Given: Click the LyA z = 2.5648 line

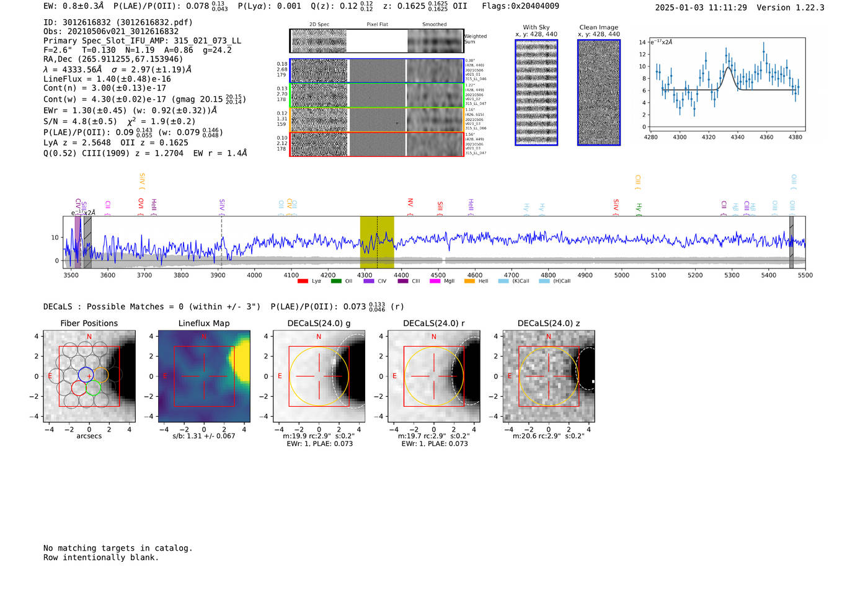Looking at the screenshot, I should tap(116, 143).
